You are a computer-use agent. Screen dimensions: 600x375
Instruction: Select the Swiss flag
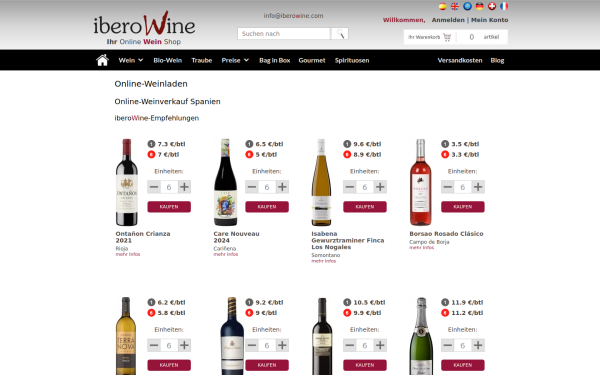(492, 6)
